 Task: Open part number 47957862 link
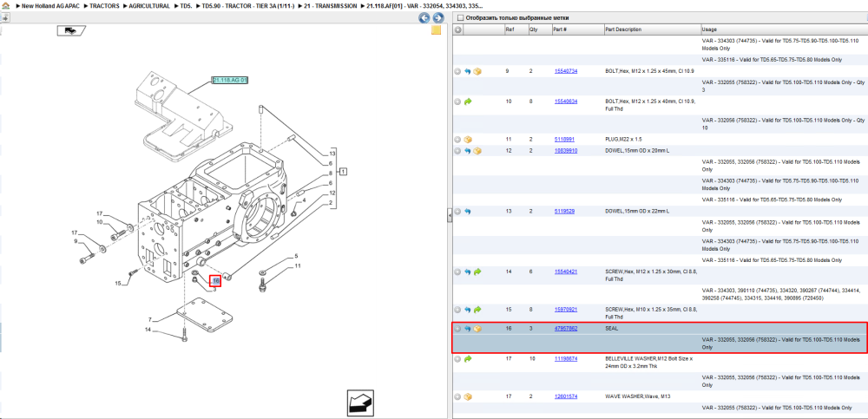(566, 328)
